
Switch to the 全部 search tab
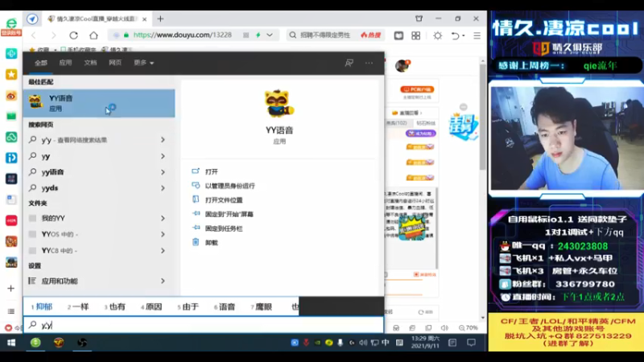click(41, 63)
